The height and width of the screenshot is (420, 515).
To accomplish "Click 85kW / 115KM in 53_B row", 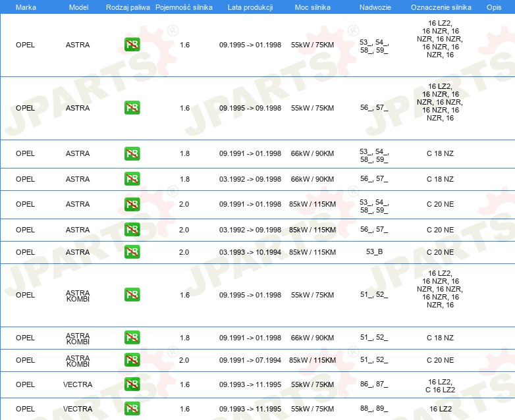I will tap(312, 252).
